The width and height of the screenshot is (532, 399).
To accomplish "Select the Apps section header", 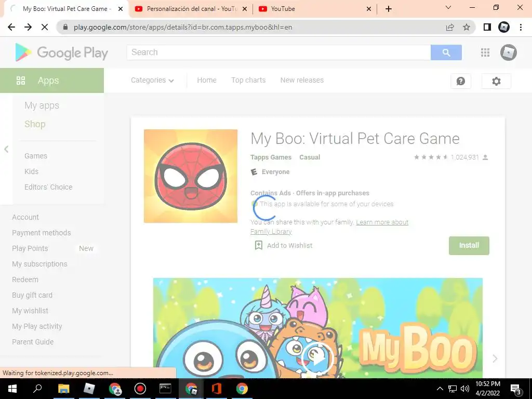I will pos(52,81).
